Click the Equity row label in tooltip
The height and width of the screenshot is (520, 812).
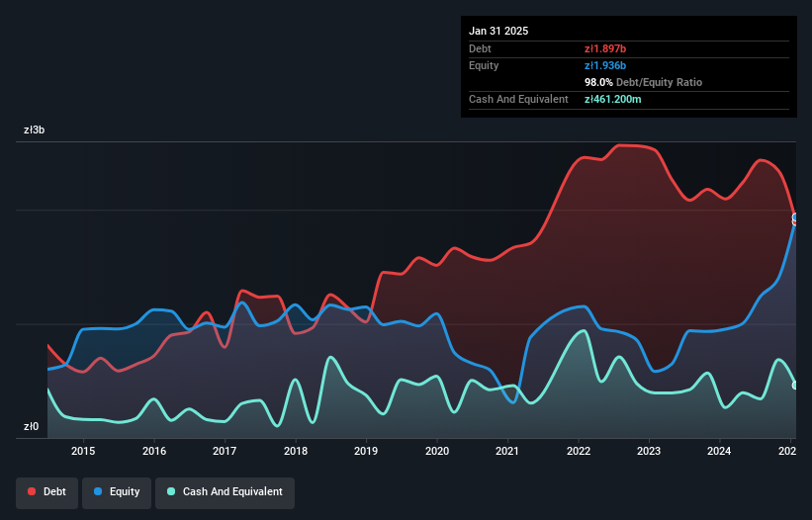(484, 65)
